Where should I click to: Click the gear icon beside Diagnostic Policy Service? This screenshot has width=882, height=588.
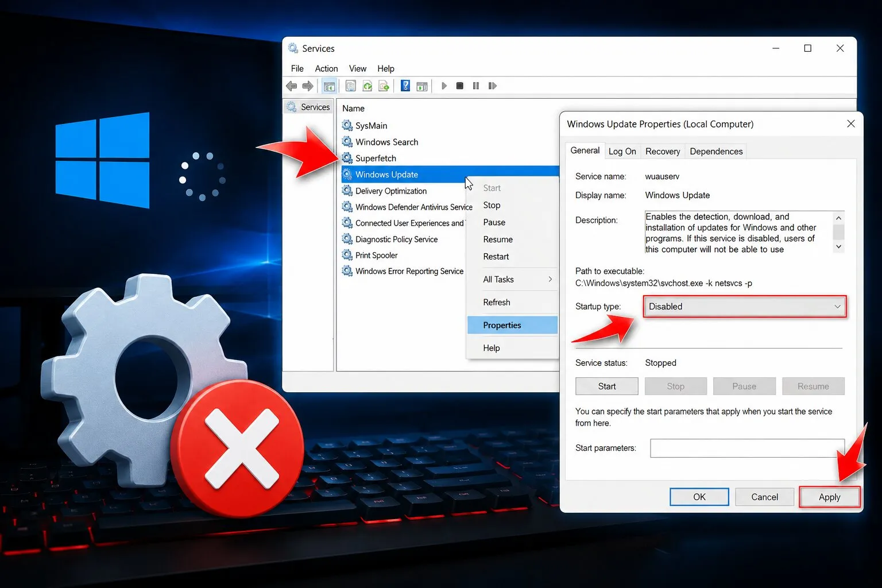(x=347, y=239)
